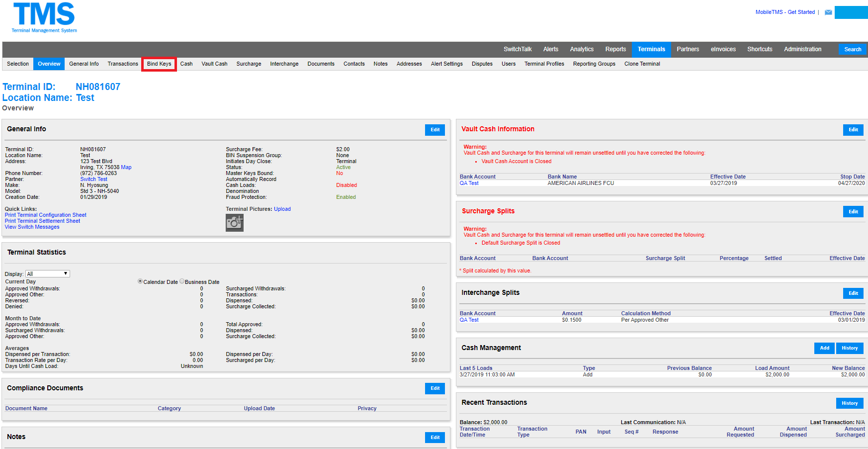This screenshot has width=868, height=449.
Task: Switch to the Clone Terminal tab
Action: (x=642, y=64)
